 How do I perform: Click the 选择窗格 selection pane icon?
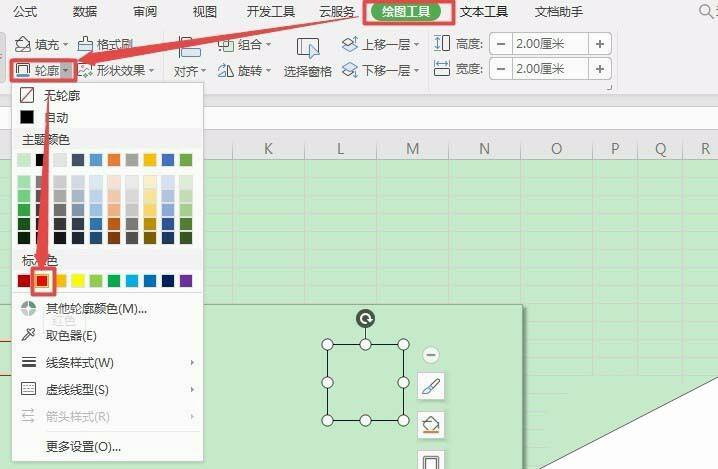tap(308, 48)
